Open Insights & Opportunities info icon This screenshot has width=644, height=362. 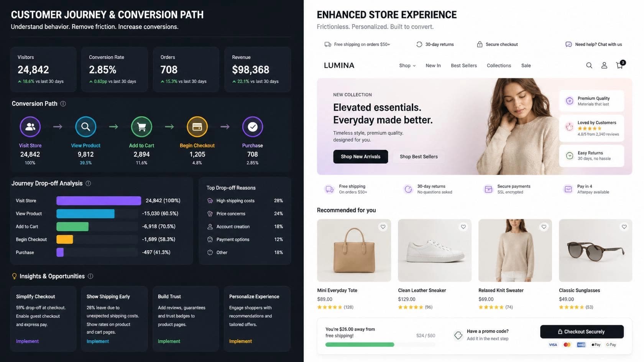[90, 276]
